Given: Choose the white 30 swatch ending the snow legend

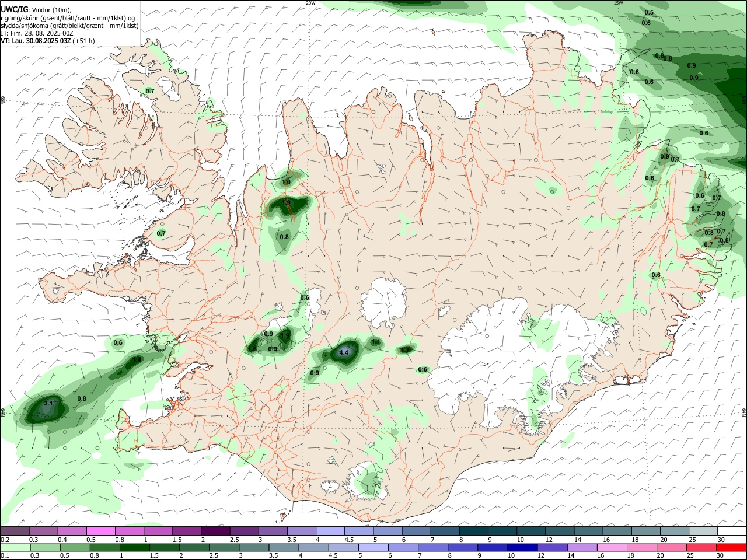Looking at the screenshot, I should click(731, 531).
